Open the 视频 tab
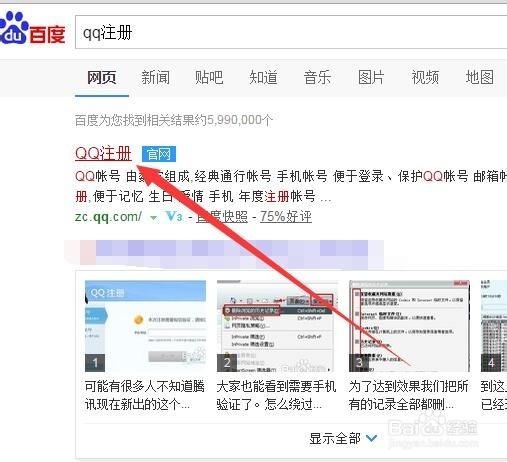The image size is (507, 462). [425, 77]
